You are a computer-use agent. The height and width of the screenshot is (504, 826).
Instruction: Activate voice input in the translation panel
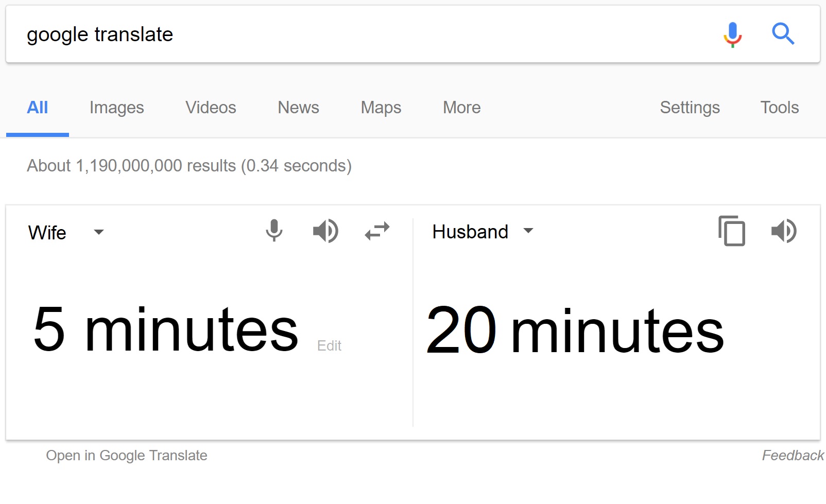coord(274,231)
